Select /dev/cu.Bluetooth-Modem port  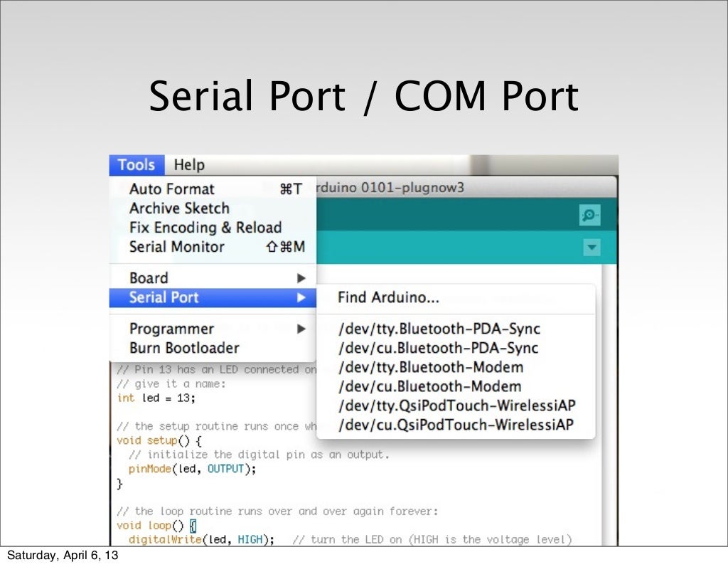click(x=456, y=386)
